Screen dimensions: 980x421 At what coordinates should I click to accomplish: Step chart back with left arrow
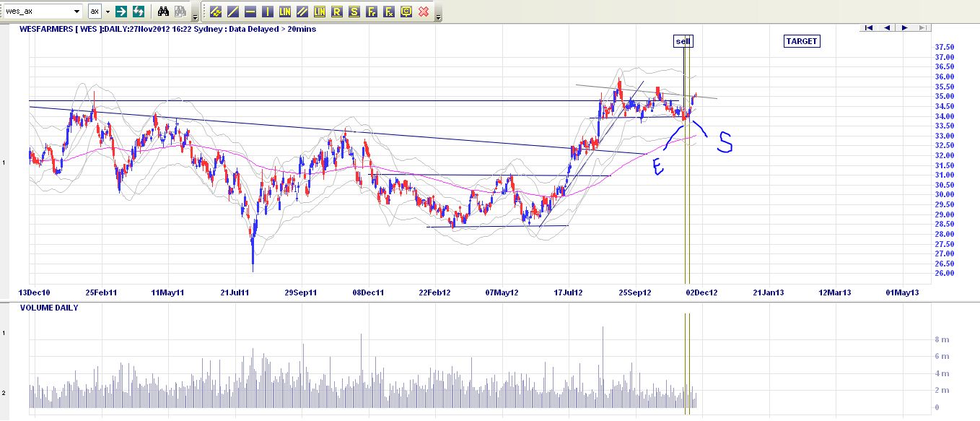tap(887, 27)
